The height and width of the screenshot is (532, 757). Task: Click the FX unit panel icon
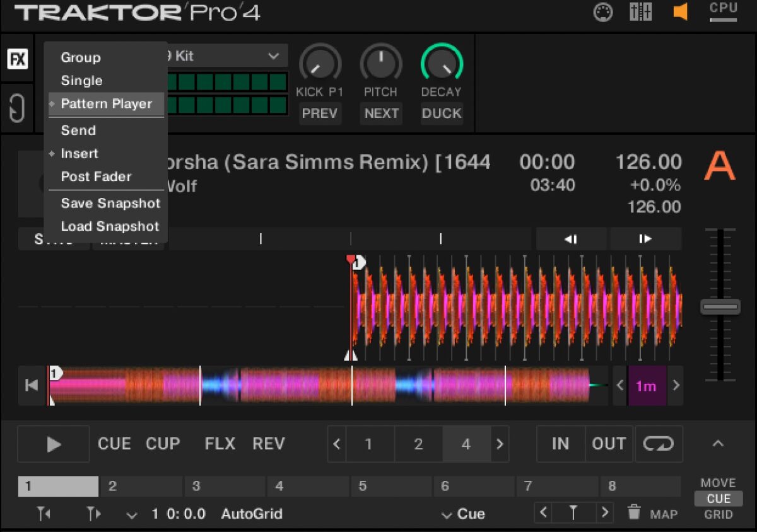[x=17, y=60]
